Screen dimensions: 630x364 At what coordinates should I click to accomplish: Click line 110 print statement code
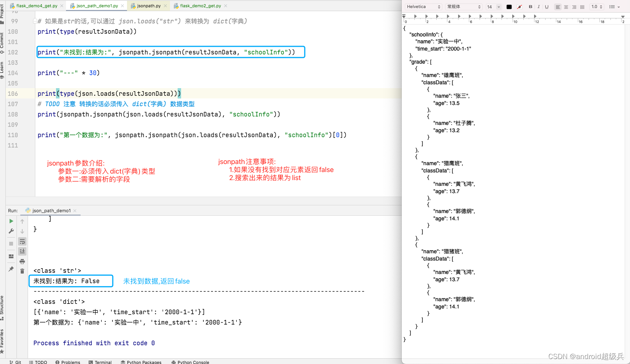tap(192, 135)
